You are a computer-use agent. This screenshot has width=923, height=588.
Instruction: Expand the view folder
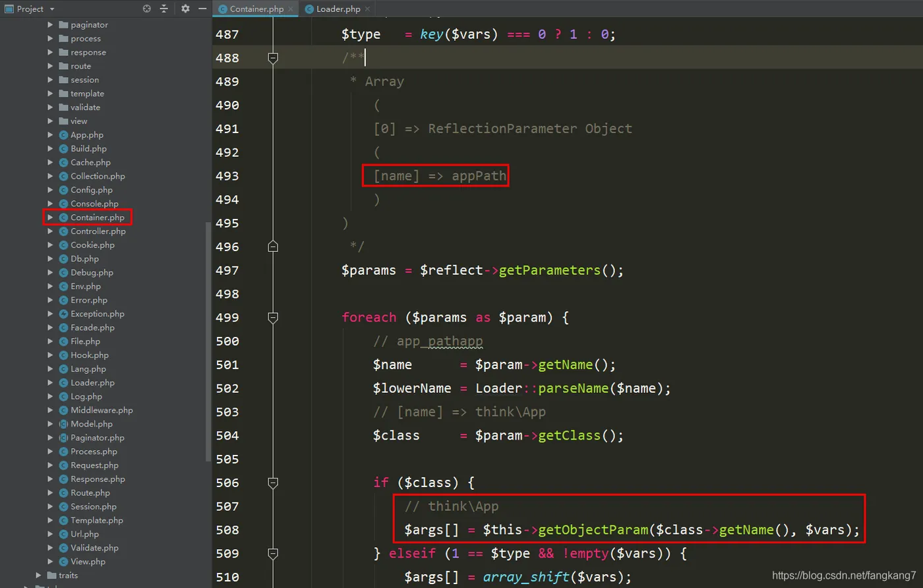click(x=50, y=121)
